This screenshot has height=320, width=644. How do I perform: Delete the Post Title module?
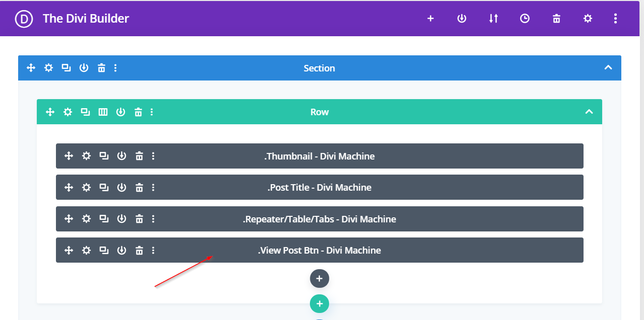139,187
